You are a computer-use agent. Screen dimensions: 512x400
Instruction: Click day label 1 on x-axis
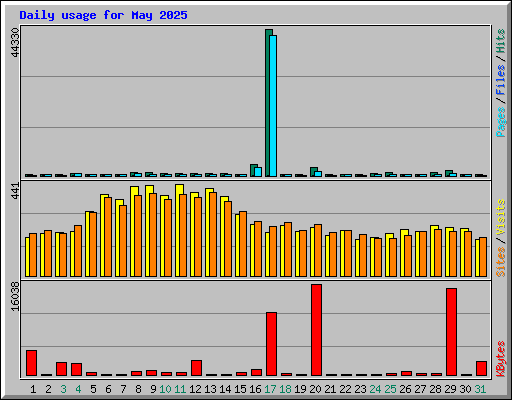point(33,389)
